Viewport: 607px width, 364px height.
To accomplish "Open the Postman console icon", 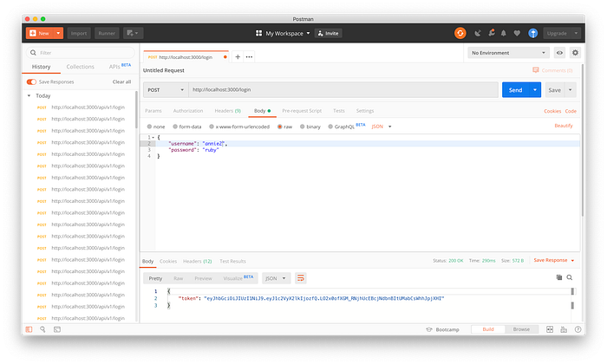I will coord(57,329).
